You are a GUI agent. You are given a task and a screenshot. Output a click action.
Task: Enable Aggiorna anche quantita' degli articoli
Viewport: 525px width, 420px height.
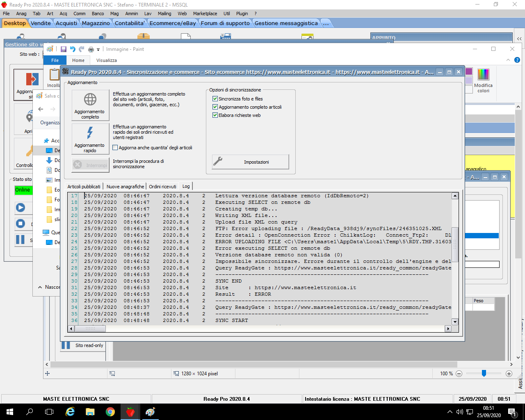(115, 148)
